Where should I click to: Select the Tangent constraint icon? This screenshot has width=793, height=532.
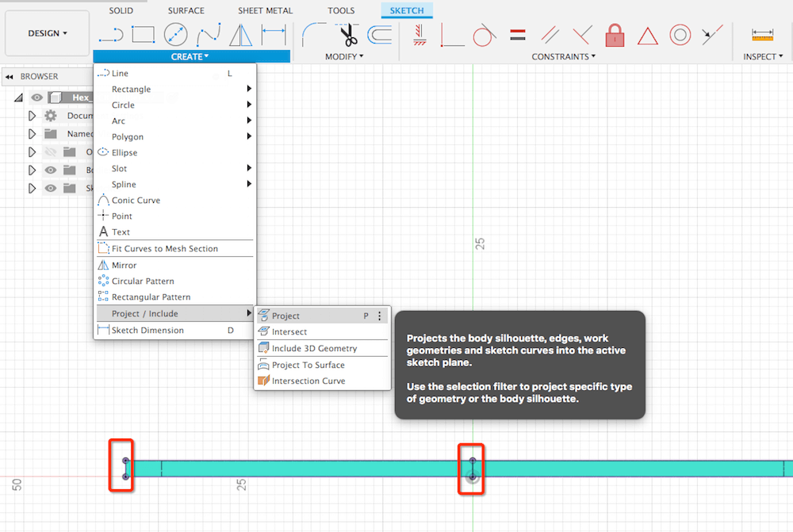point(483,35)
